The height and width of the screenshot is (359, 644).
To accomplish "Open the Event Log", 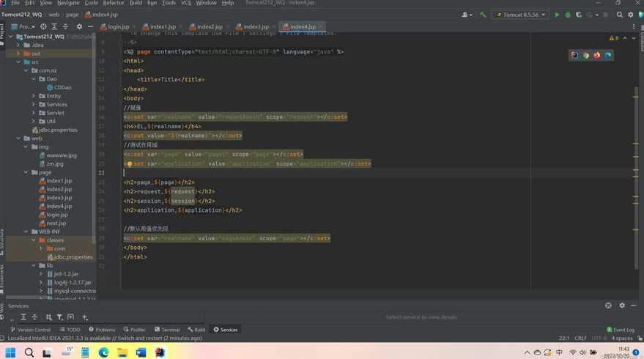I will [x=620, y=330].
